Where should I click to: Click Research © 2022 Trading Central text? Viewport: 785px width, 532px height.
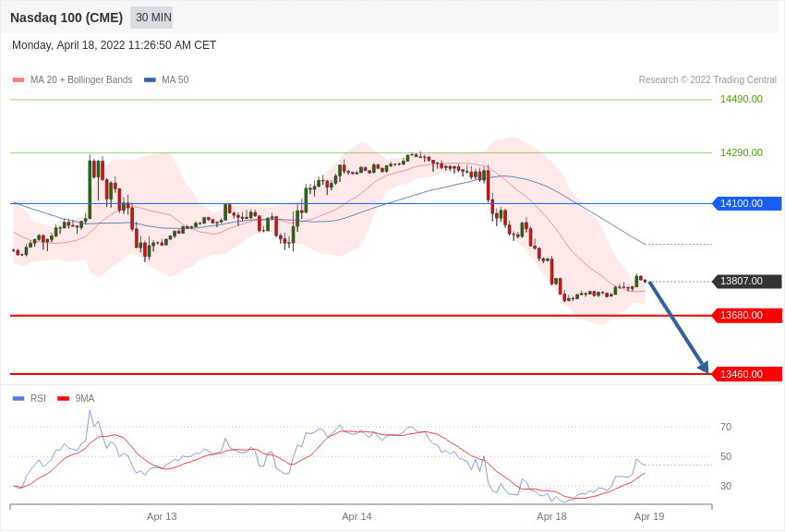tap(707, 80)
